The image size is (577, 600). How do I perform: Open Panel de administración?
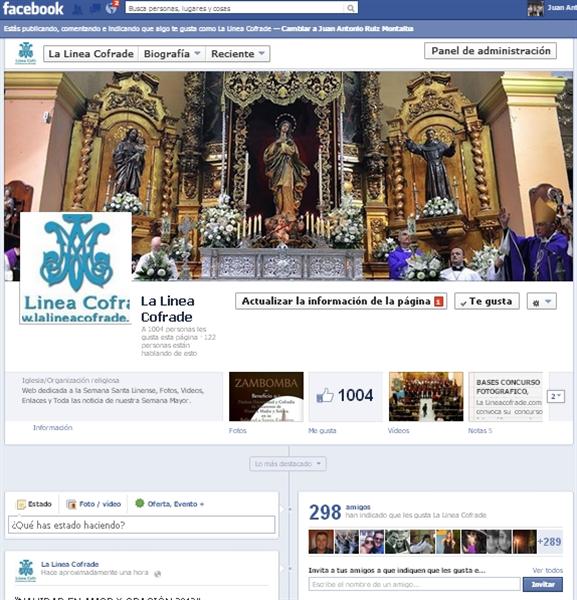coord(491,51)
